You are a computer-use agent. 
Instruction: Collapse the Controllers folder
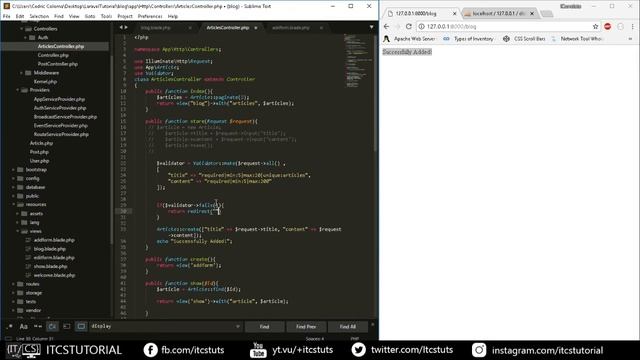(x=22, y=29)
